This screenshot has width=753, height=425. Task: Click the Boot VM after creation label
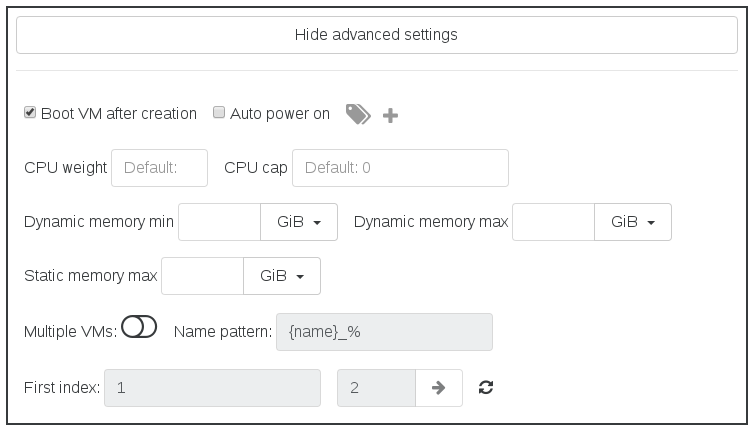119,113
